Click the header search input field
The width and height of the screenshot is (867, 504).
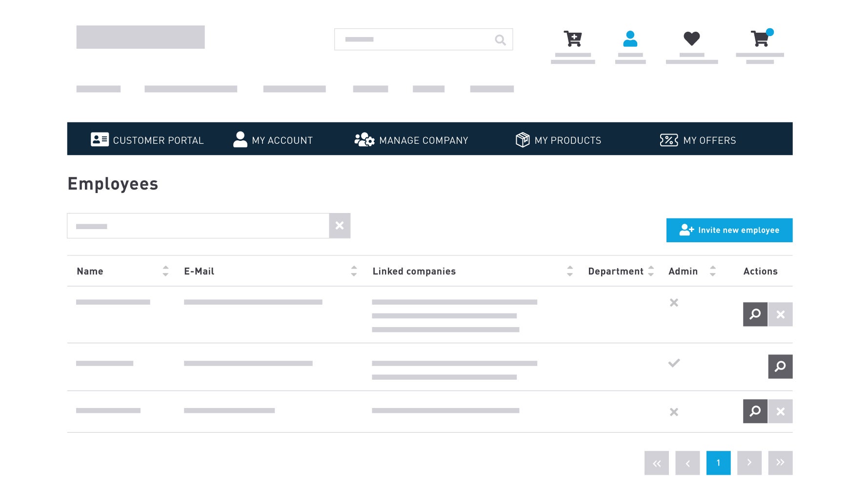click(x=423, y=39)
